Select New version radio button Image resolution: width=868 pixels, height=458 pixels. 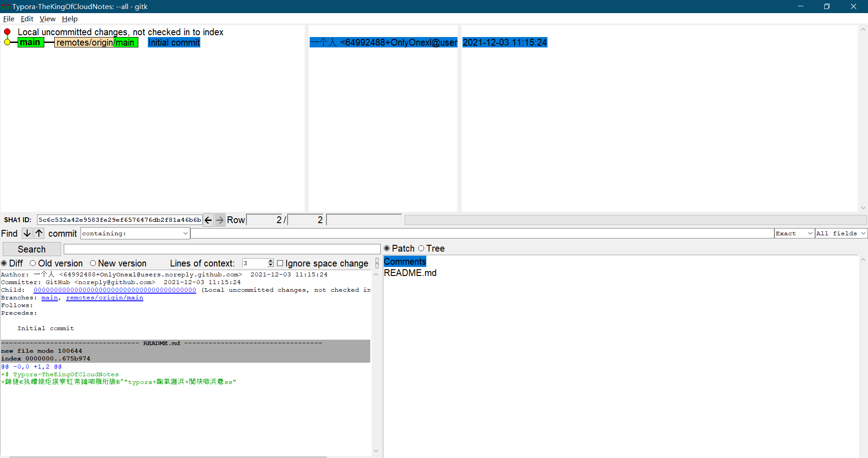point(93,263)
